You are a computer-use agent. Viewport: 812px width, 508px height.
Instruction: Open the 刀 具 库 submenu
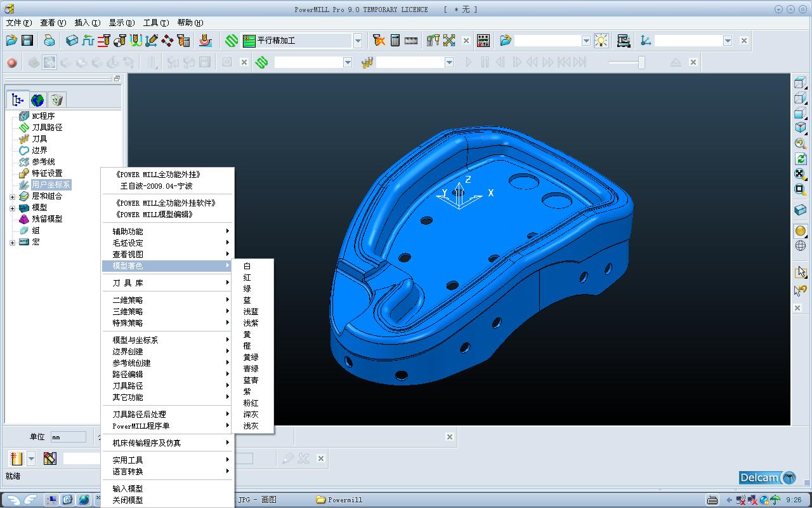coord(168,283)
